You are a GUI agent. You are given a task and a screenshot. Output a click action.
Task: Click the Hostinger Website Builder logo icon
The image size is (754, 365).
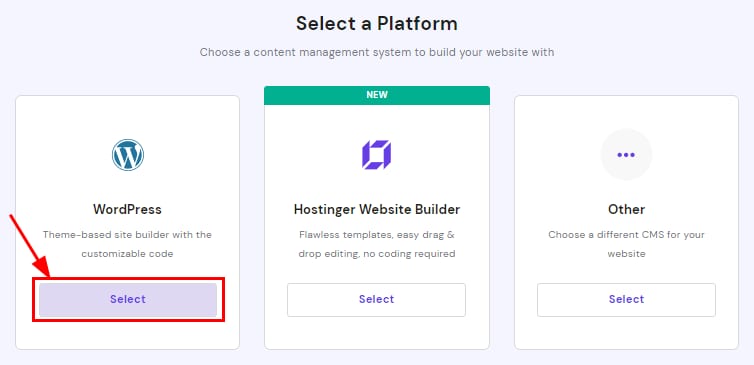tap(377, 155)
